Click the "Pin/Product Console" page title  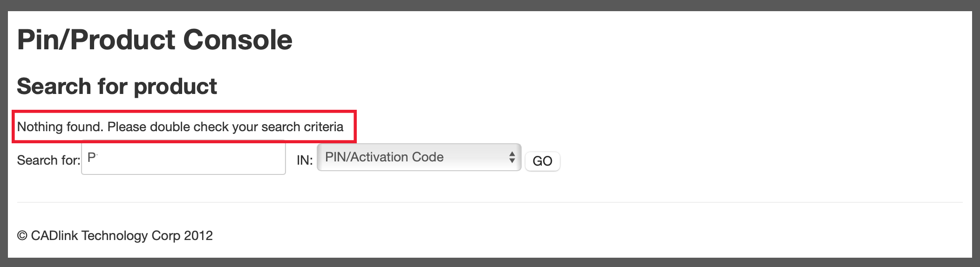[155, 40]
